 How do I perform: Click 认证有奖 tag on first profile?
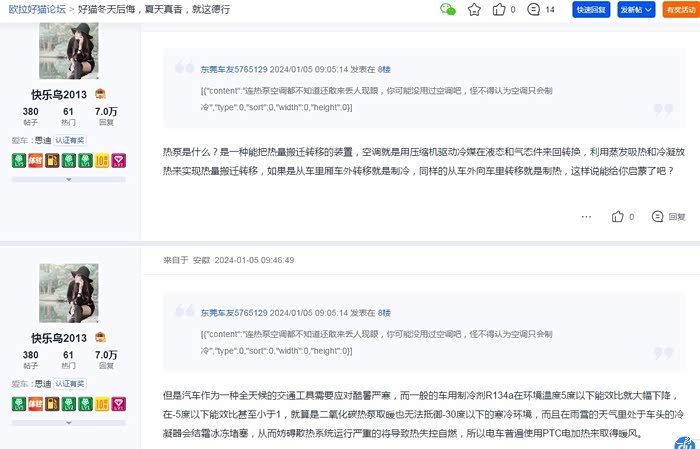click(x=70, y=141)
